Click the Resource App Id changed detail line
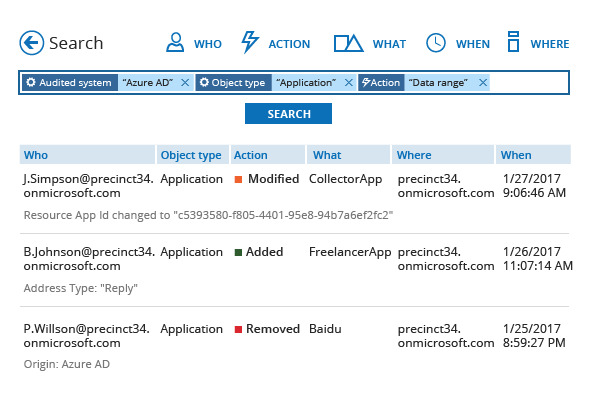Image resolution: width=590 pixels, height=395 pixels. tap(208, 215)
